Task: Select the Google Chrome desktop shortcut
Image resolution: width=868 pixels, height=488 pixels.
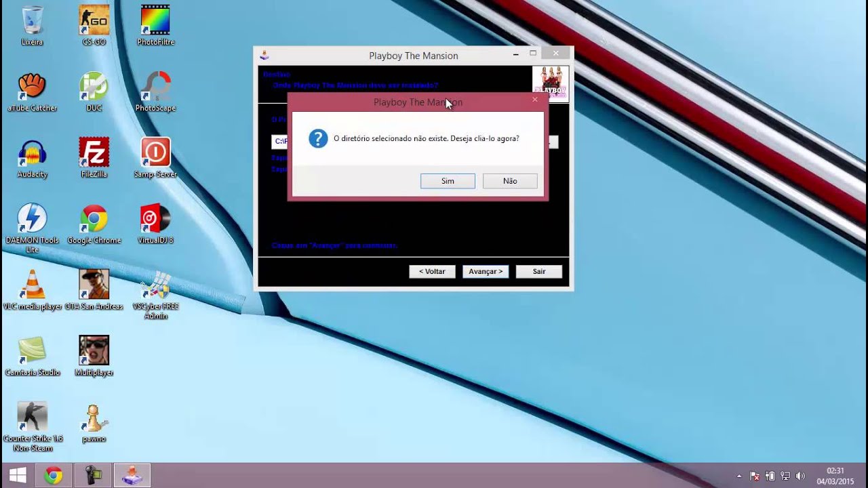Action: tap(94, 224)
